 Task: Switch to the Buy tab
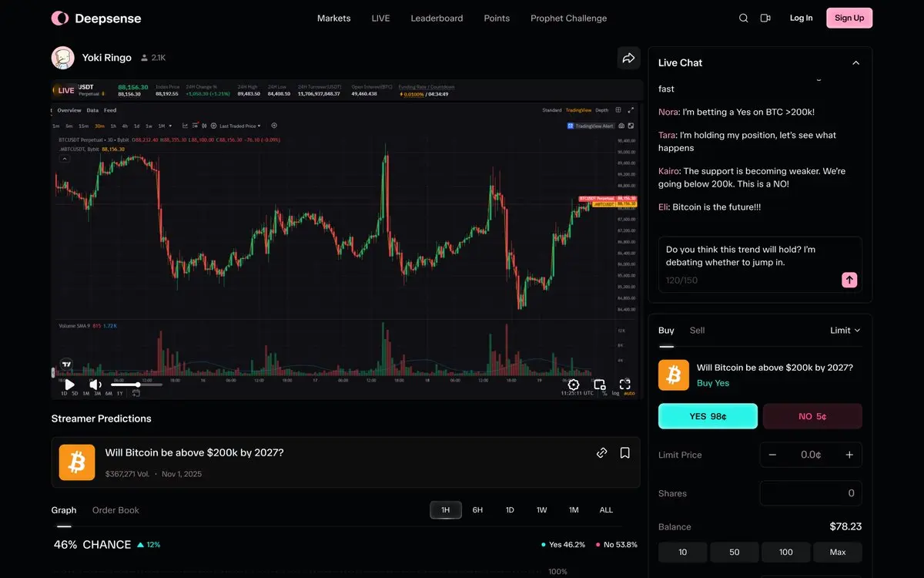pos(666,330)
